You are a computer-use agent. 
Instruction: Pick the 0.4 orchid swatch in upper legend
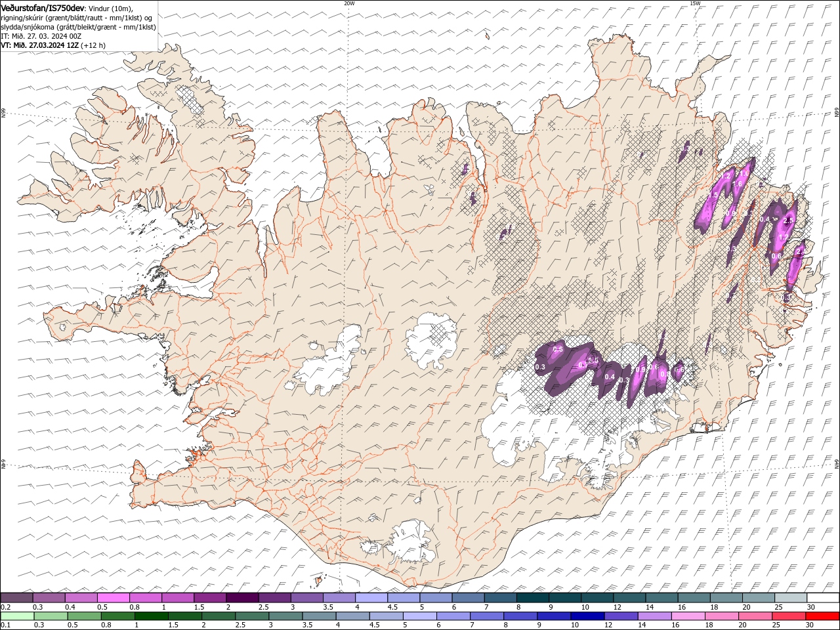81,598
